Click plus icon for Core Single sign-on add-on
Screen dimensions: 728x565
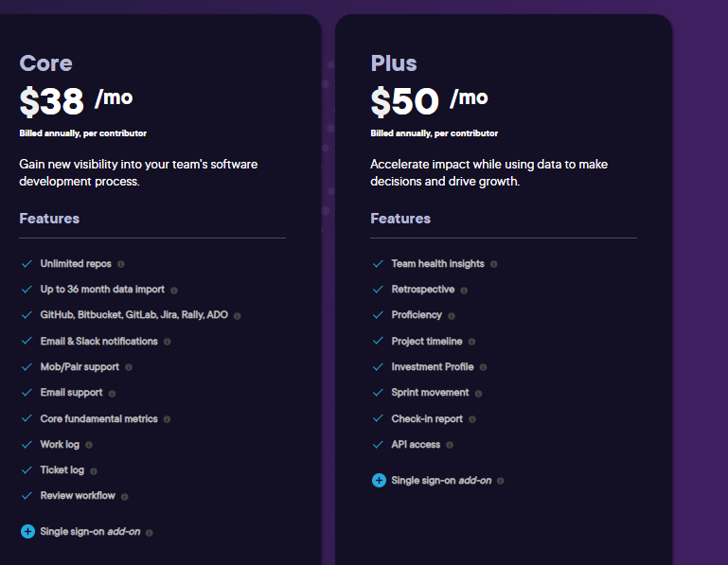(x=27, y=531)
